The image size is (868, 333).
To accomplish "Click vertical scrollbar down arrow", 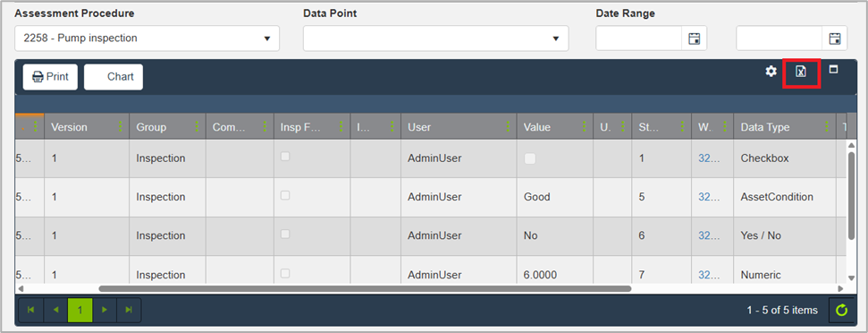I will click(x=851, y=277).
